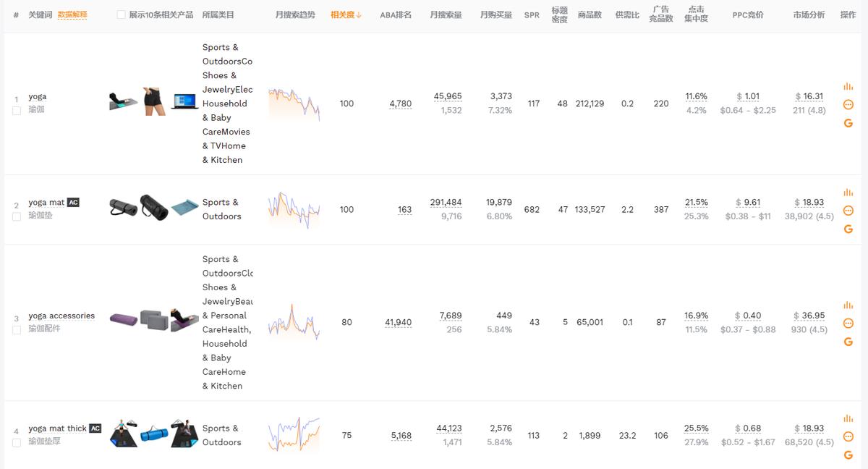This screenshot has width=868, height=469.
Task: Select the yoga accessories row checkbox
Action: 17,330
